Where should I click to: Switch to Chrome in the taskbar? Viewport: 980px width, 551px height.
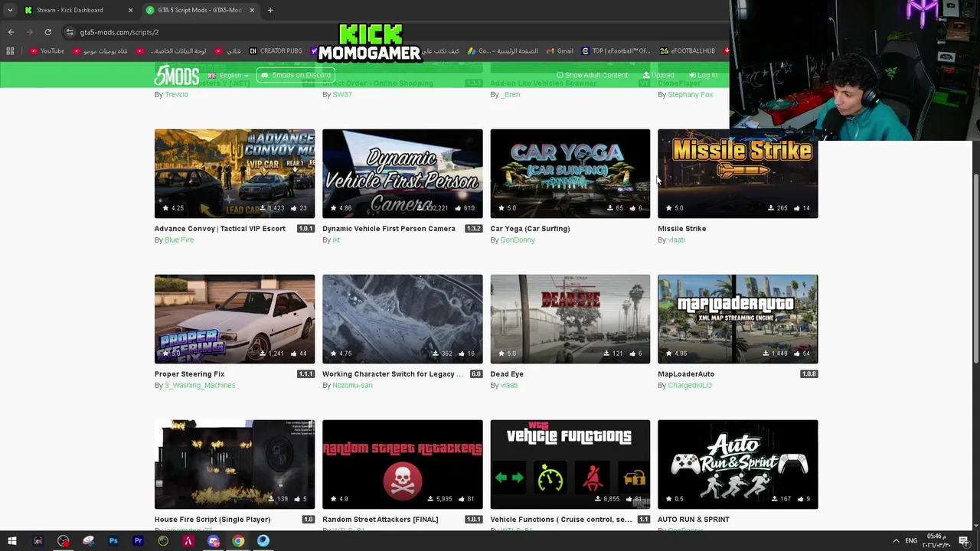pyautogui.click(x=238, y=541)
